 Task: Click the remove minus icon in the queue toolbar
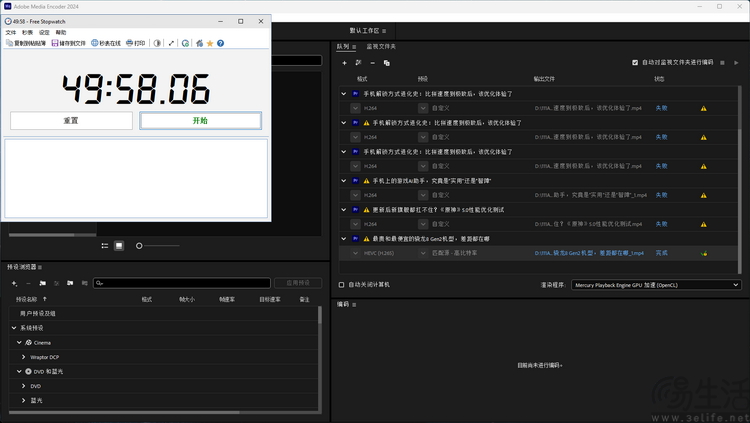click(373, 63)
